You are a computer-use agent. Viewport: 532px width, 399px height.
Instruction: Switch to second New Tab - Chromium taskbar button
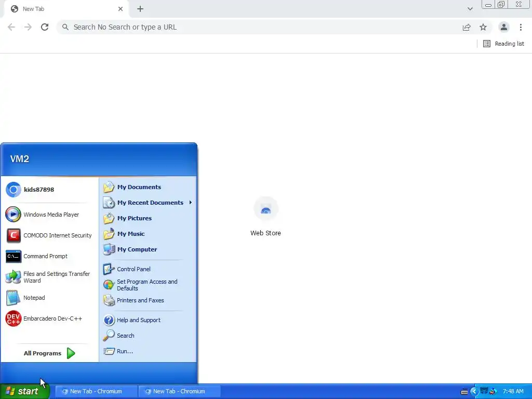coord(179,391)
